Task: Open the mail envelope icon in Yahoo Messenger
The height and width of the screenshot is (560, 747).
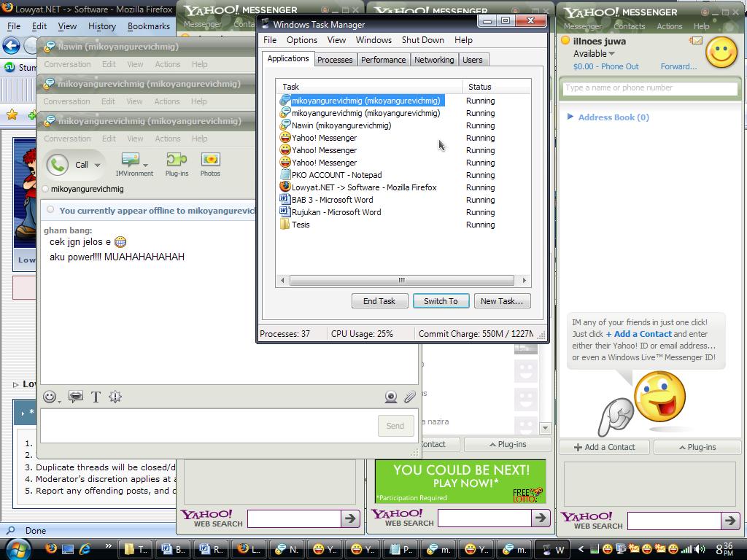Action: (x=696, y=41)
